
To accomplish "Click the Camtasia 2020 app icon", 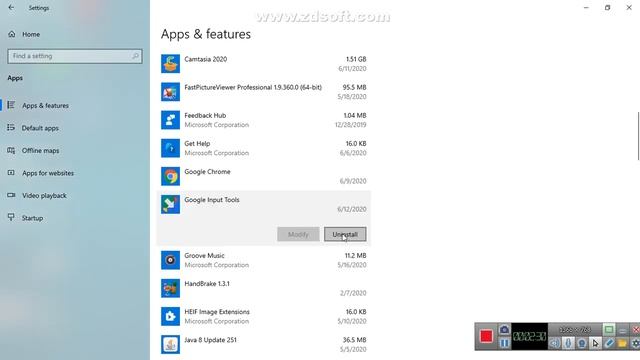I will pyautogui.click(x=170, y=64).
